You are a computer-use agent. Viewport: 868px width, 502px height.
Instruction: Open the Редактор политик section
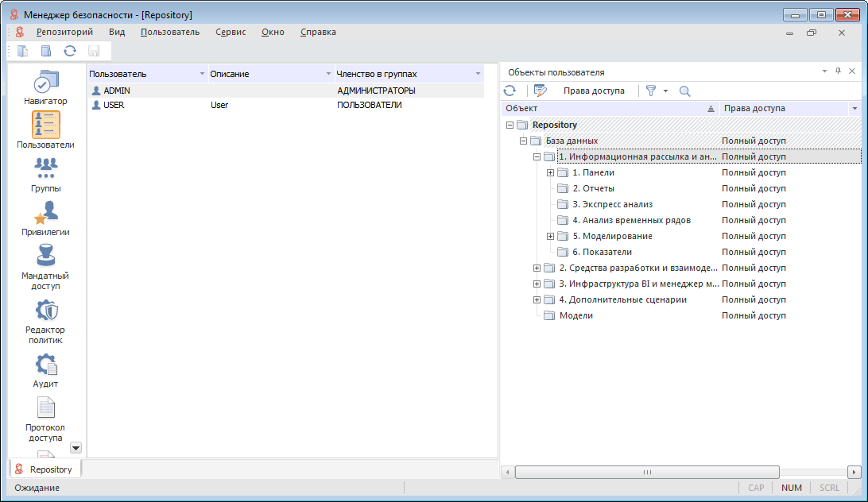click(x=45, y=319)
